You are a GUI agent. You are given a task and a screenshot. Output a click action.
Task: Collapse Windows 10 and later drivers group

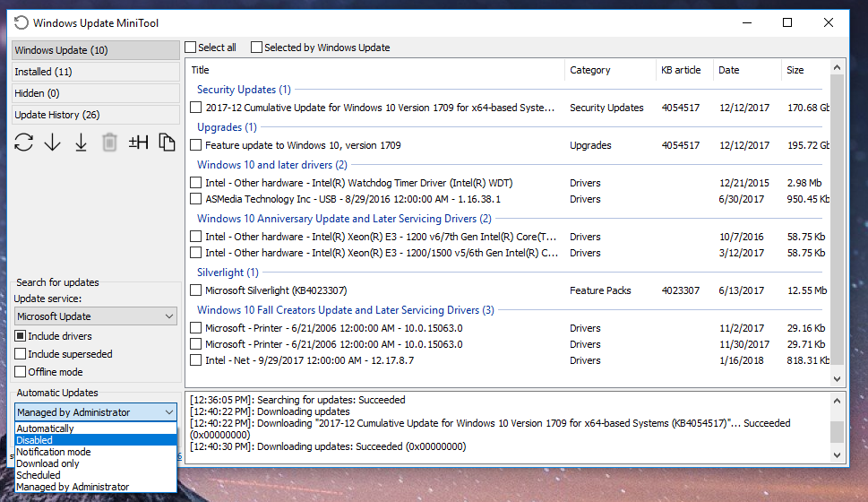[x=272, y=165]
